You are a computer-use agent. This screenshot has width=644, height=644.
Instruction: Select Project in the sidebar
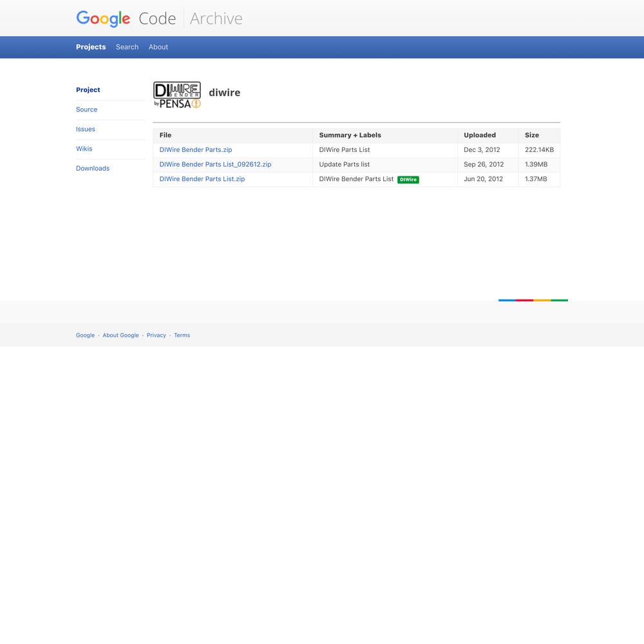click(88, 90)
